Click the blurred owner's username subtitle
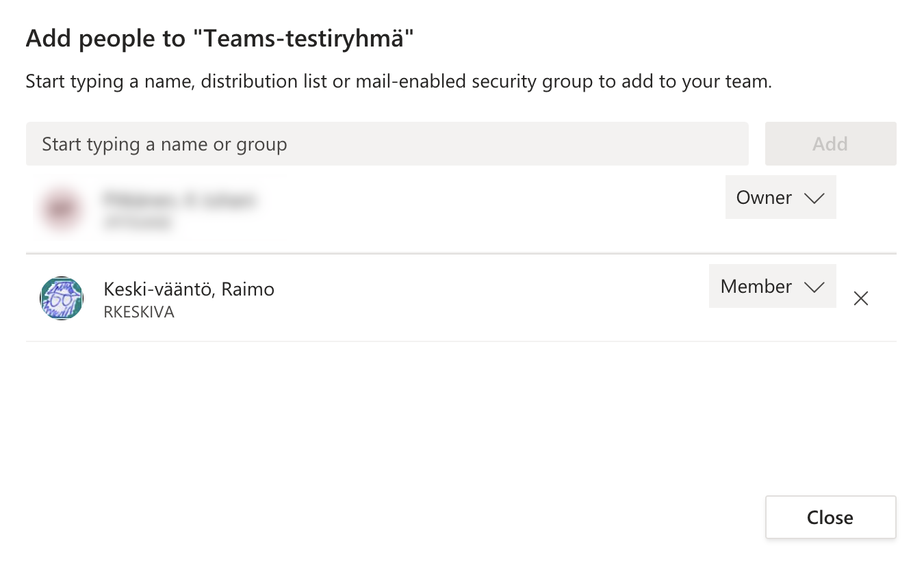 pos(137,223)
